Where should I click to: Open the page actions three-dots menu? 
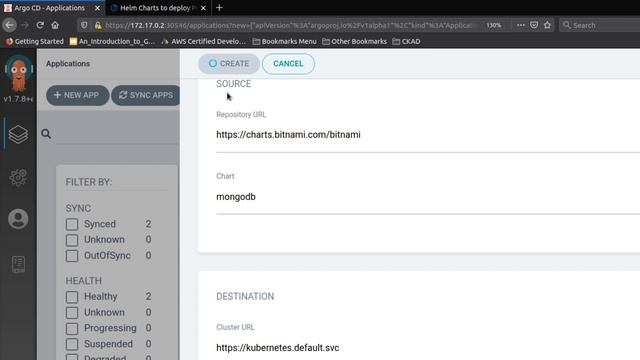tap(520, 25)
